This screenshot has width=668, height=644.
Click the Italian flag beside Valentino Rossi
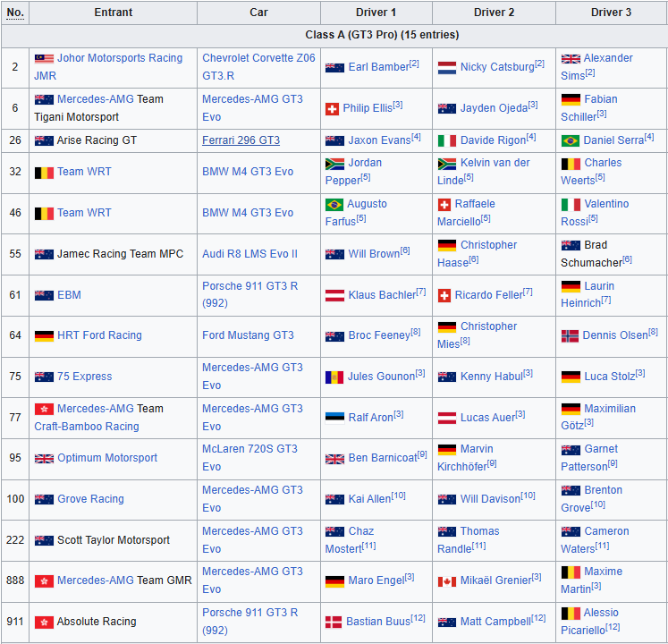571,205
